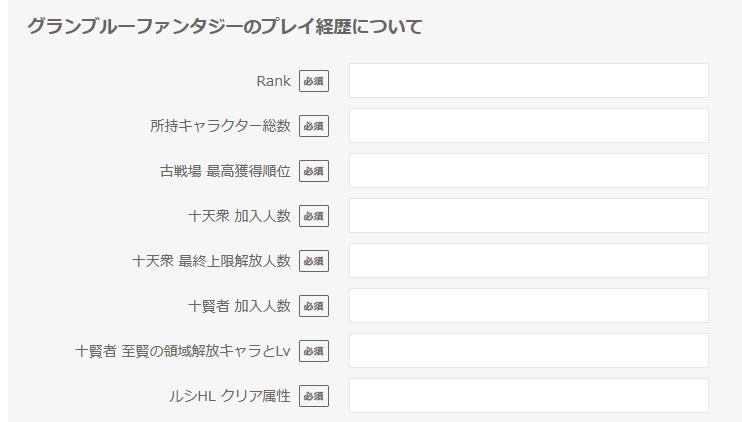Viewport: 742px width, 422px height.
Task: Focus the 所持キャラクター総数 text box
Action: [x=528, y=126]
